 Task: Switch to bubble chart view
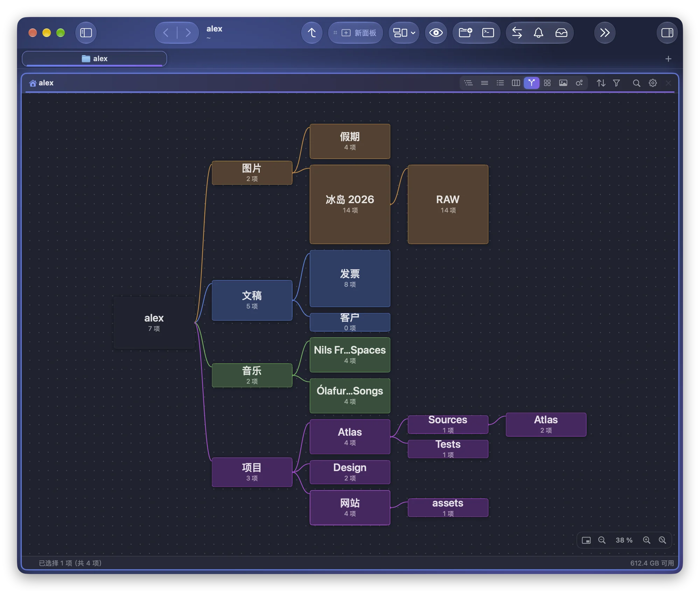pyautogui.click(x=579, y=83)
